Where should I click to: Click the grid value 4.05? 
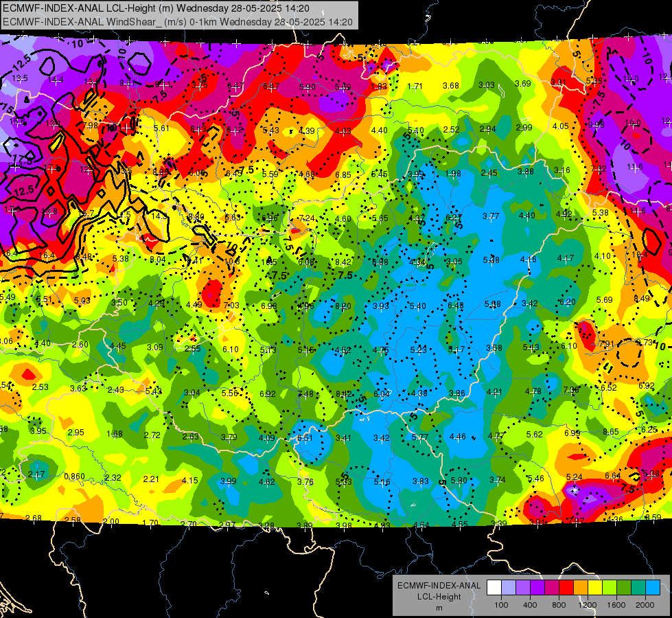[561, 126]
